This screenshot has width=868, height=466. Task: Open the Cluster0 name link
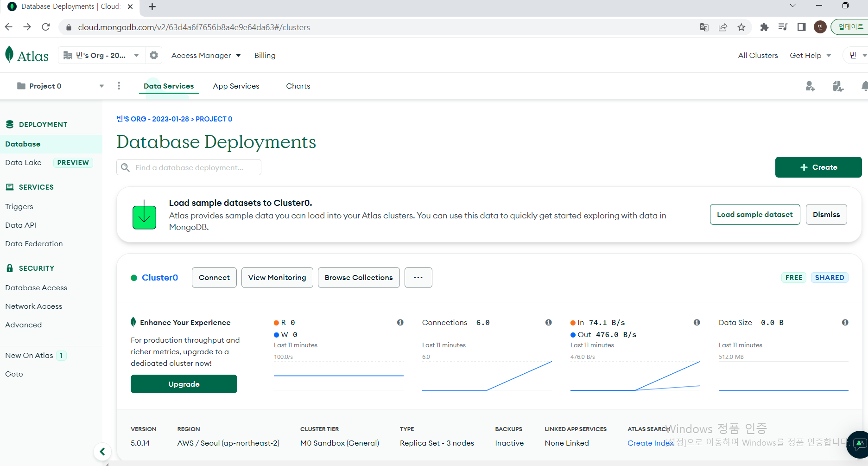pos(160,277)
